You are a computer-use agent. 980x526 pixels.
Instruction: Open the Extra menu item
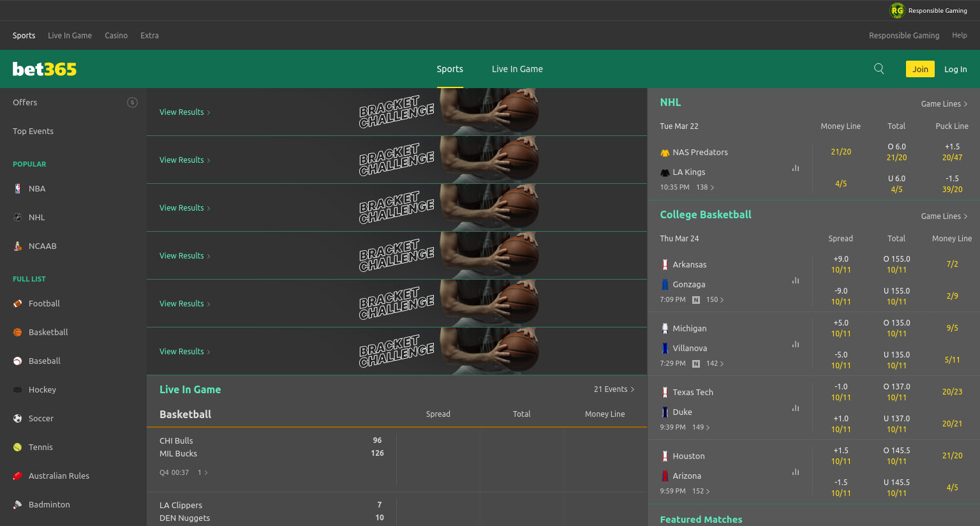click(x=149, y=35)
